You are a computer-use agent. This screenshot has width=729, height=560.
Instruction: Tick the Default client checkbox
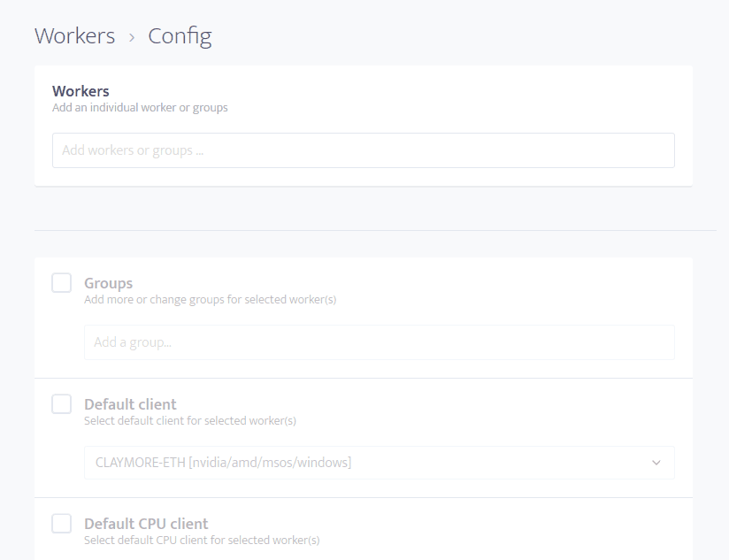point(61,403)
